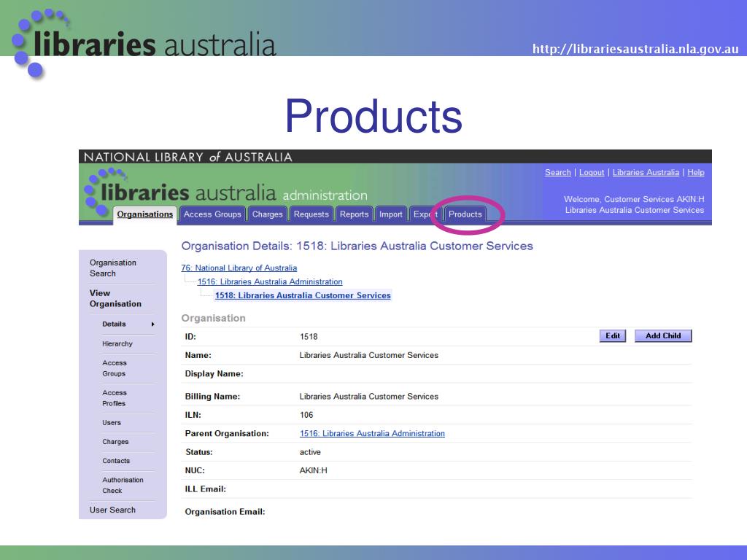Select the Reports tab

[x=354, y=214]
